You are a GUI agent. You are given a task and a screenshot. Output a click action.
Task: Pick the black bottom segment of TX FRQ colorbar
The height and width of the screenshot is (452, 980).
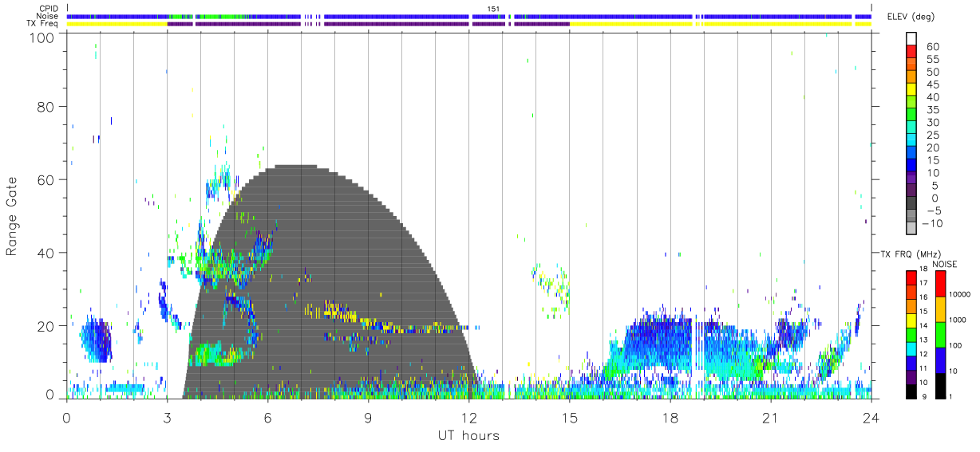click(x=911, y=391)
